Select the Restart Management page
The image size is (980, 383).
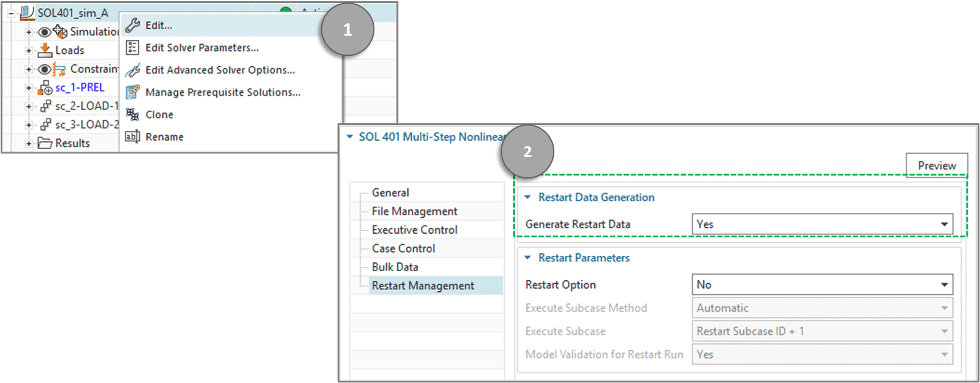423,286
